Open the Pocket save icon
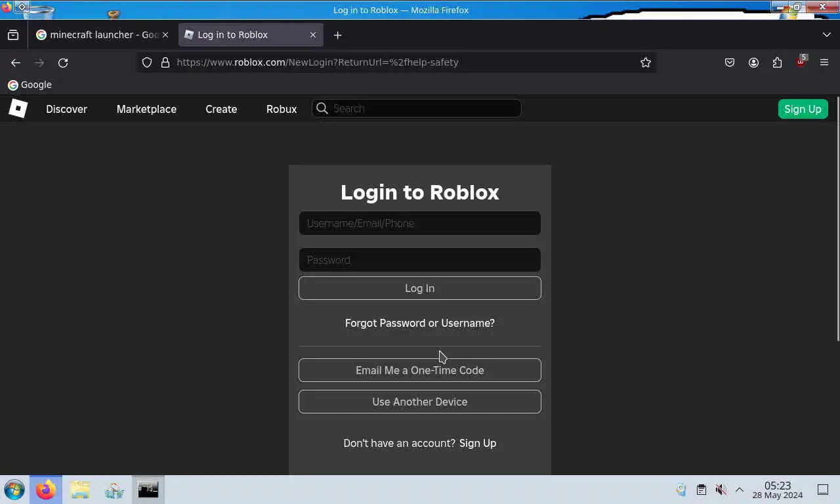Screen dimensions: 840x504 tap(730, 62)
